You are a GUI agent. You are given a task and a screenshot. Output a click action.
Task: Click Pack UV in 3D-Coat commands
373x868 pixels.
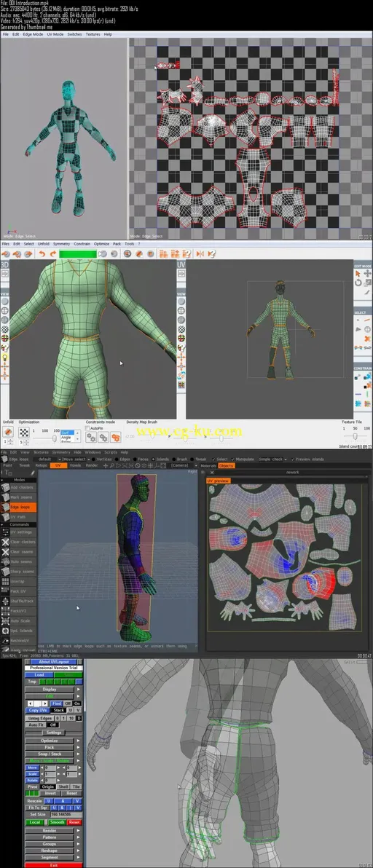point(19,591)
